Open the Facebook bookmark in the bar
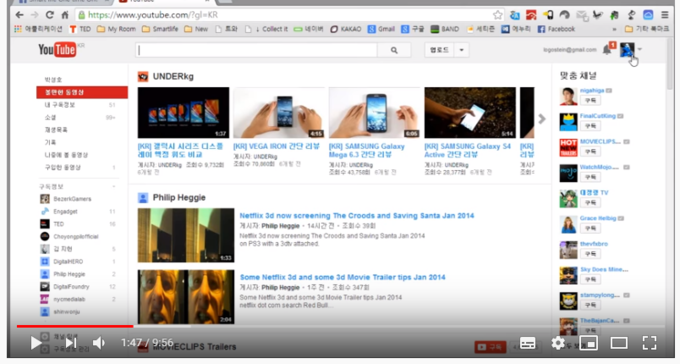 click(556, 29)
